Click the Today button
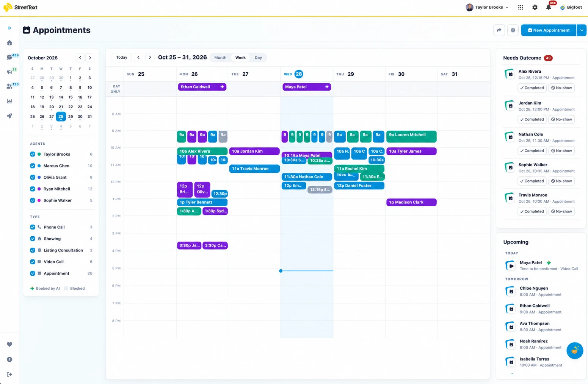The height and width of the screenshot is (384, 588). tap(122, 58)
